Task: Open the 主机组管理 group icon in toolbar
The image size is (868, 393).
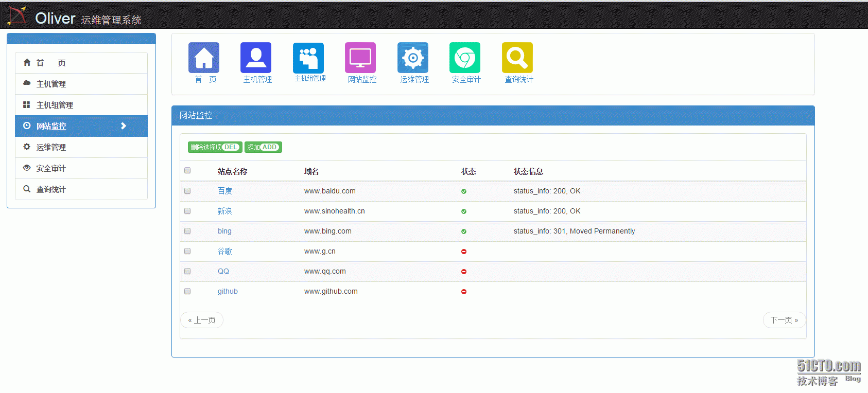Action: [308, 58]
